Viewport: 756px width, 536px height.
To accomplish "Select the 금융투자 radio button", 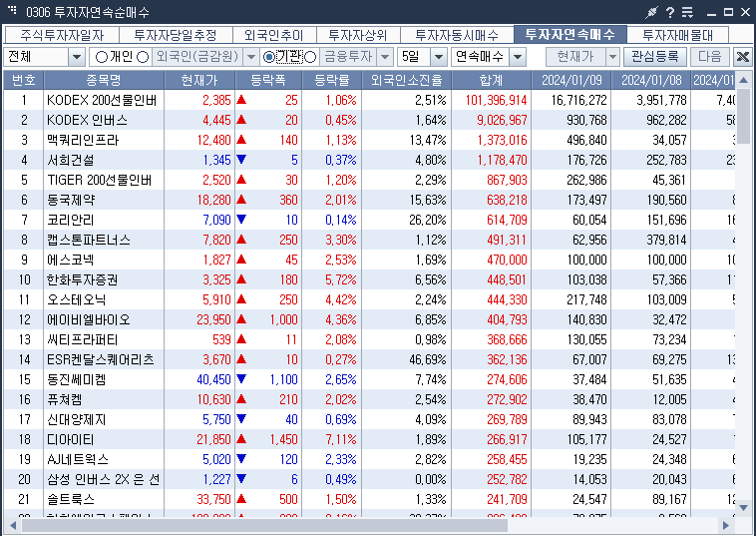I will 310,57.
